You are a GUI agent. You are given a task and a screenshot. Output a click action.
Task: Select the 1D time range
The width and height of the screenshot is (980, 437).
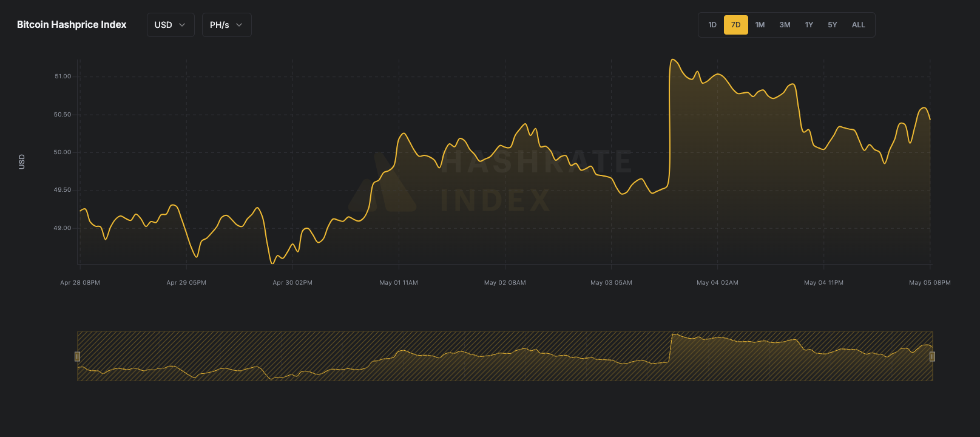click(712, 25)
